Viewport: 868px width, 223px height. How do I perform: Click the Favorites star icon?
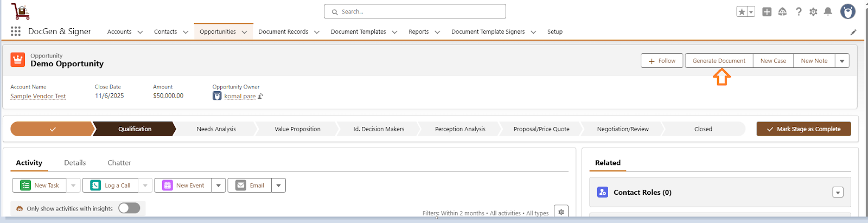pyautogui.click(x=742, y=12)
